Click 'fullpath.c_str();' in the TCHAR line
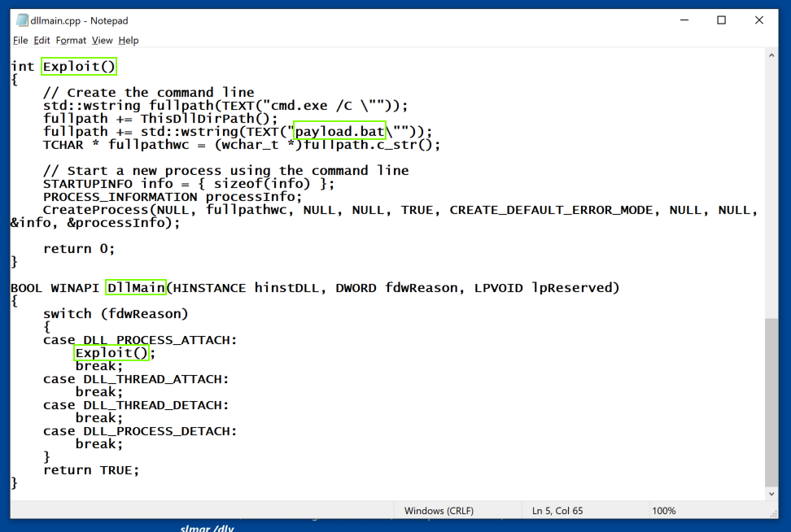The height and width of the screenshot is (532, 791). 372,145
